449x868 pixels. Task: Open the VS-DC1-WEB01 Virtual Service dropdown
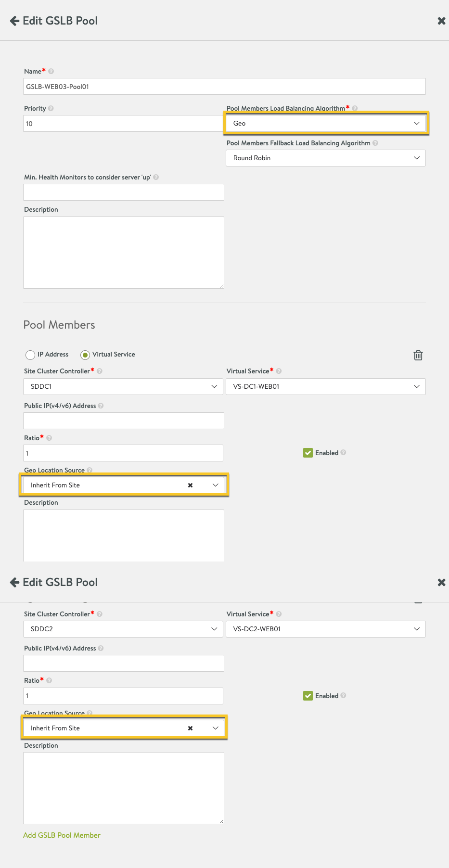[326, 386]
